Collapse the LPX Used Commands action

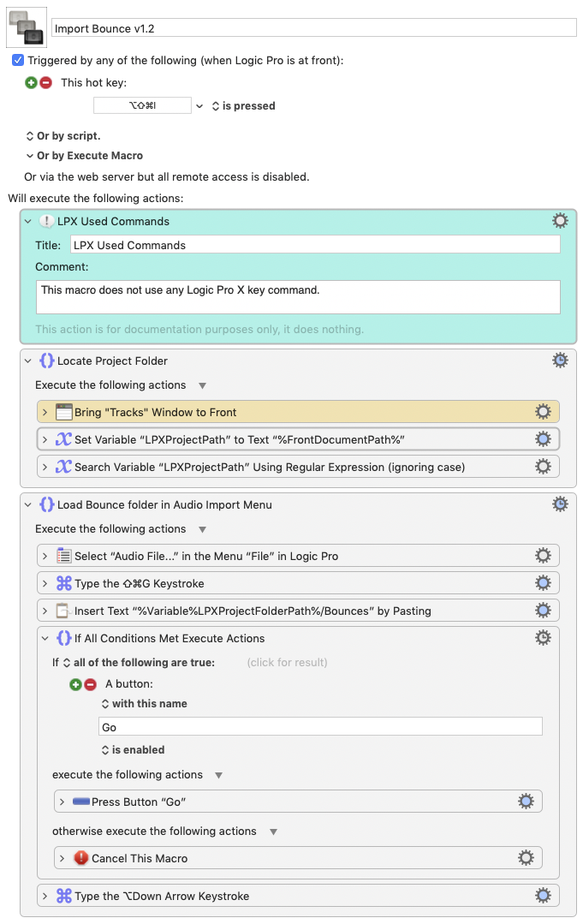(27, 222)
